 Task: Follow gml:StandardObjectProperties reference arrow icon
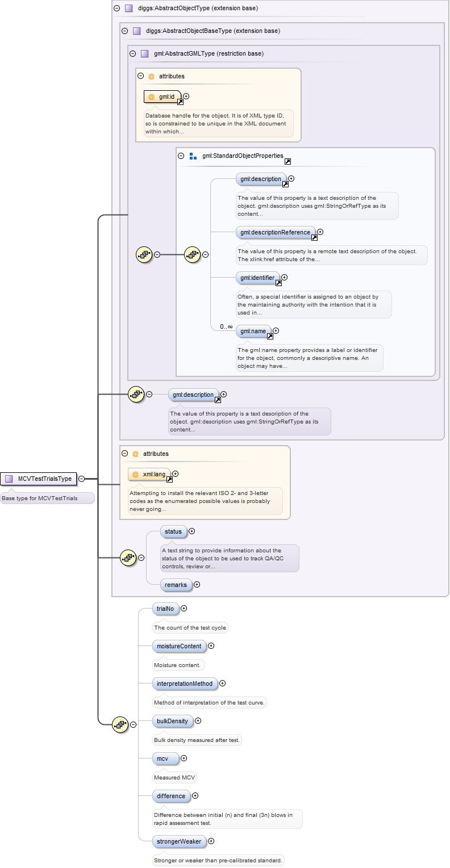[288, 162]
